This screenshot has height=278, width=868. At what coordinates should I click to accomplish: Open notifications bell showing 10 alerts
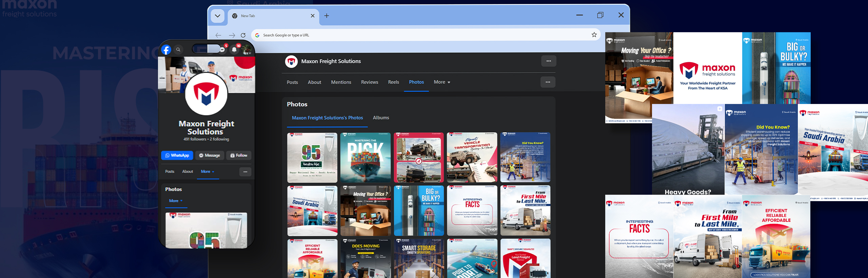(x=234, y=49)
